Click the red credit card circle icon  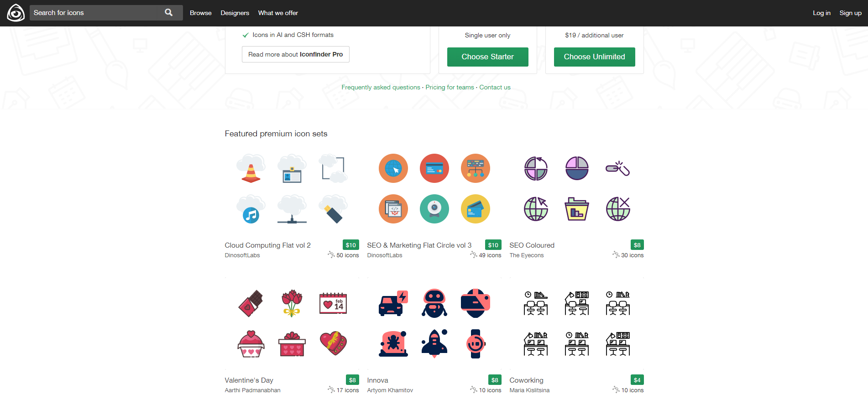pos(434,168)
